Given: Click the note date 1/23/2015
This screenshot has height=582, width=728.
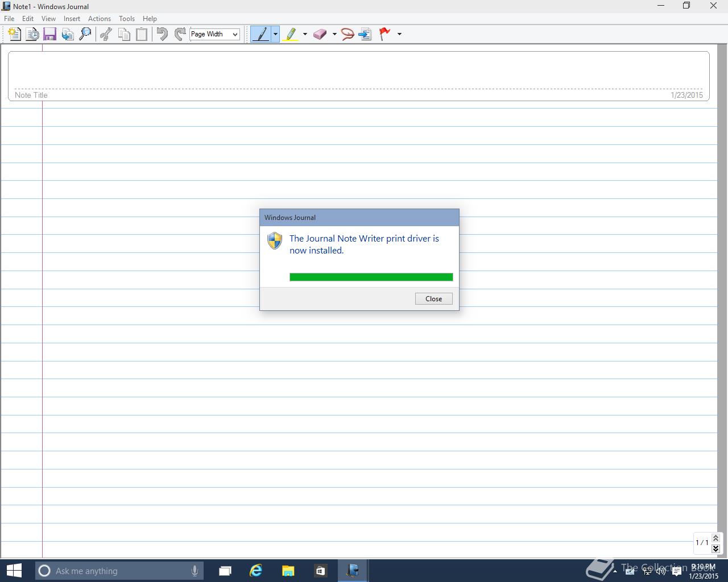Looking at the screenshot, I should (x=686, y=95).
